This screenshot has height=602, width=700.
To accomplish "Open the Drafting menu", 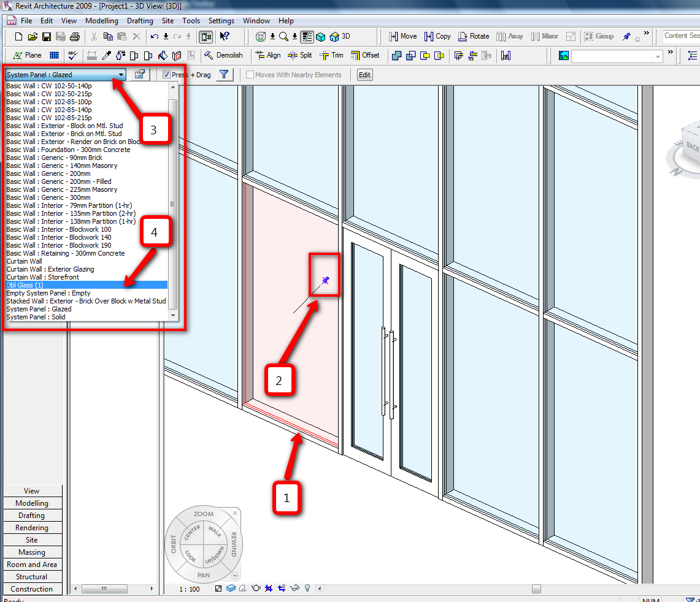I will (140, 20).
